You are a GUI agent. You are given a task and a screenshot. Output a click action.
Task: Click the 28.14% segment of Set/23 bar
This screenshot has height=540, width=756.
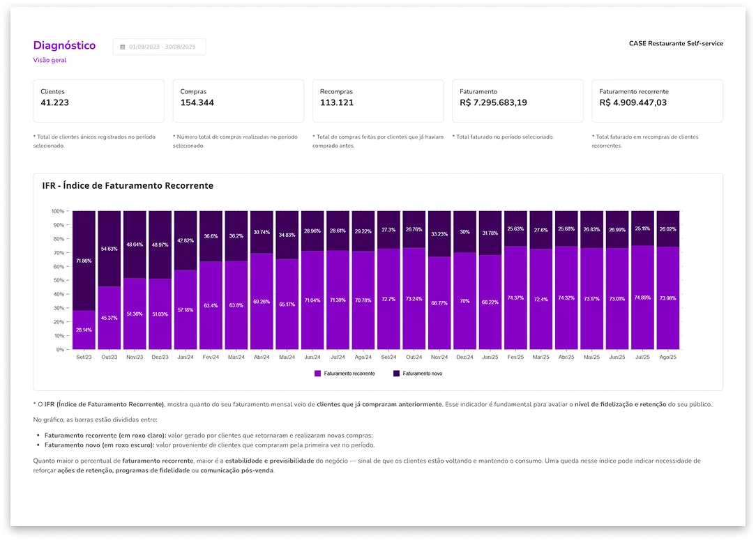point(84,330)
